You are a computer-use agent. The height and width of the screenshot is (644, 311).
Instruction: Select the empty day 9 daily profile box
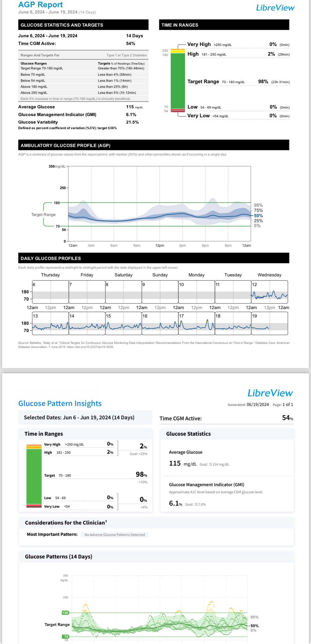click(x=160, y=291)
